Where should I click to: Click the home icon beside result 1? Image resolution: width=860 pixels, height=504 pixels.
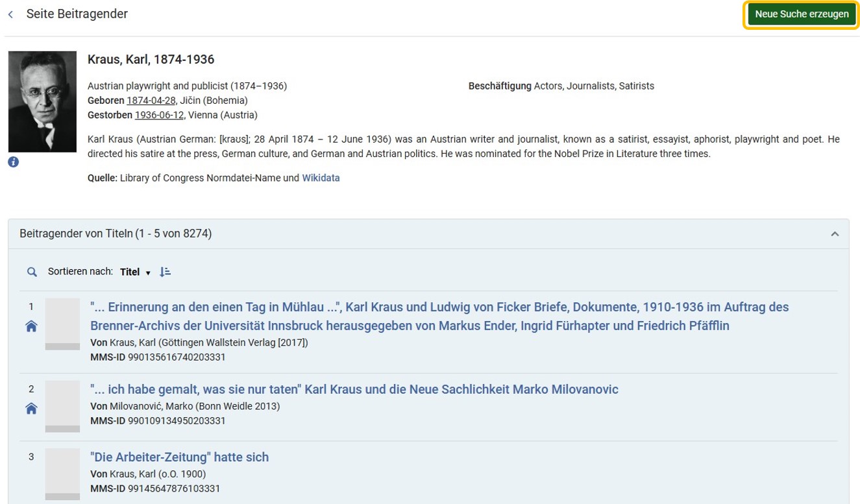pos(31,326)
